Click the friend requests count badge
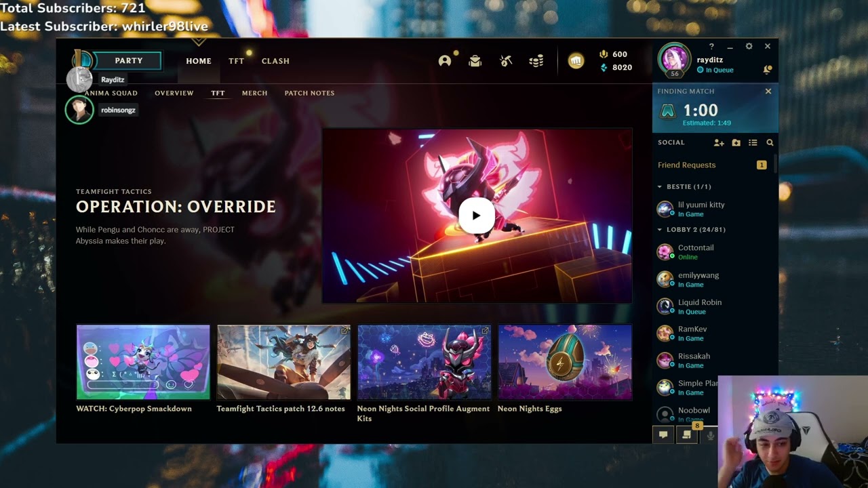 [x=762, y=165]
